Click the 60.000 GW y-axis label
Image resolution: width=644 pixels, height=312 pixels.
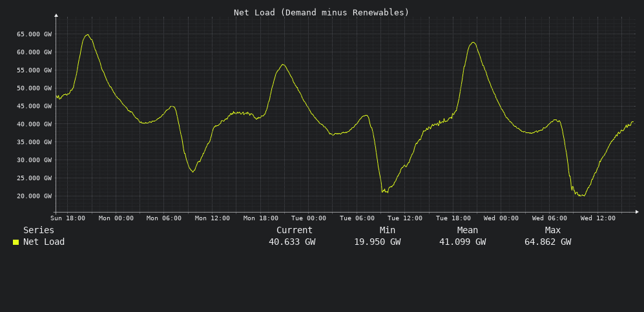[34, 52]
